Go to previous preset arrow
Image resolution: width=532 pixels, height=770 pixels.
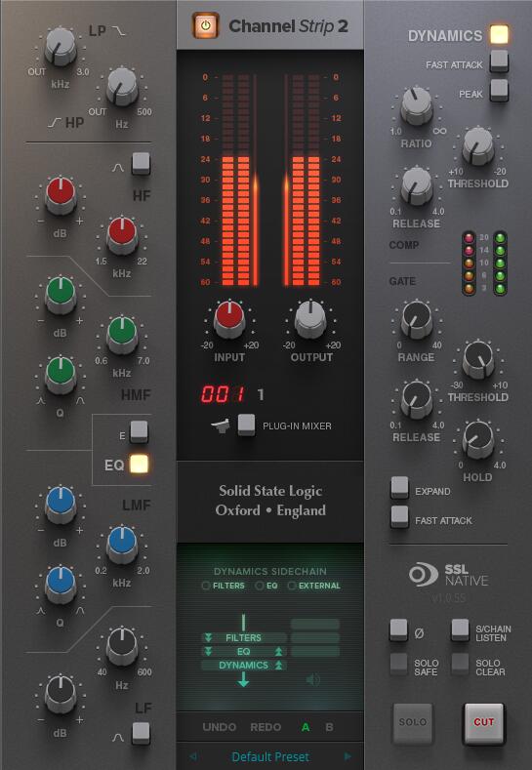193,756
